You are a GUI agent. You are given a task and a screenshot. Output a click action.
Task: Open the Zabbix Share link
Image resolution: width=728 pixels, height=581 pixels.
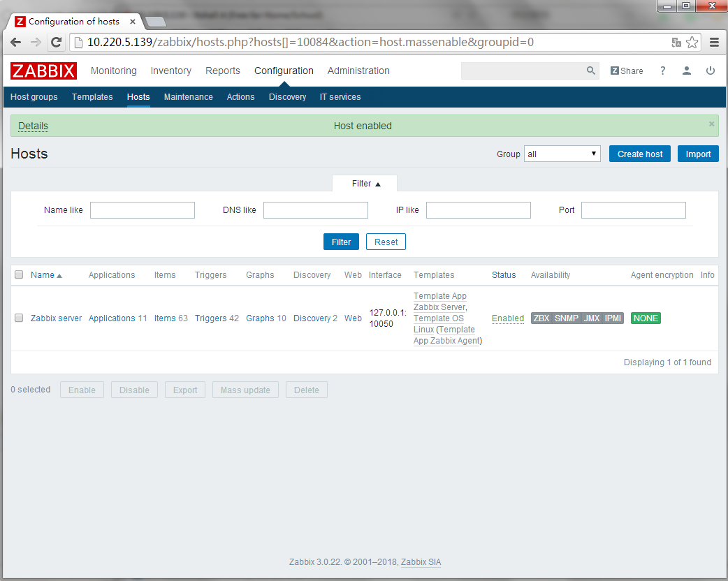tap(626, 71)
